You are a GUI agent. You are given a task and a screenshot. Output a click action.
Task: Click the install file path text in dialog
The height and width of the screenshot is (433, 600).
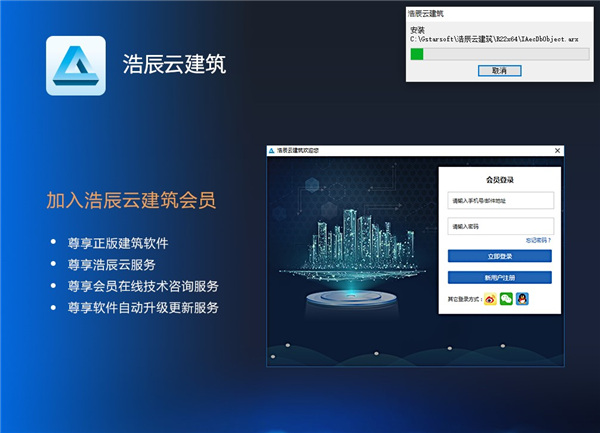494,39
